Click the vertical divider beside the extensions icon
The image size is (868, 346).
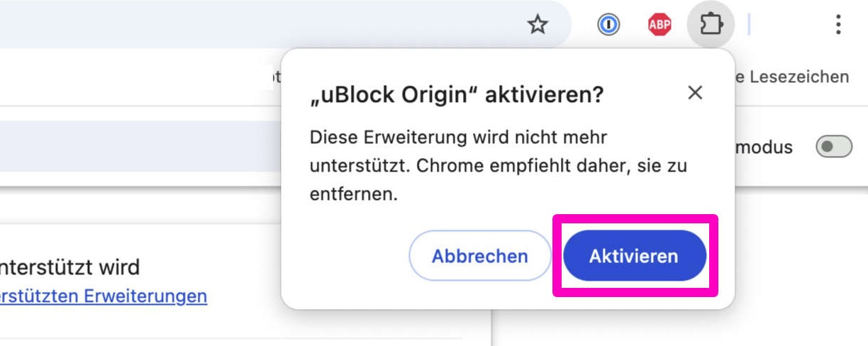749,26
